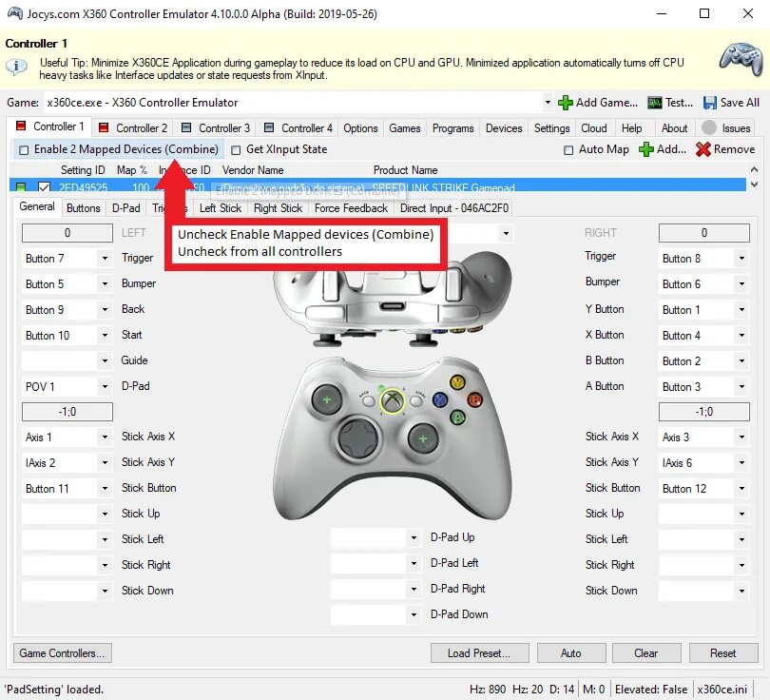Click the yellow Y button on controller image
This screenshot has height=700, width=770.
[457, 382]
